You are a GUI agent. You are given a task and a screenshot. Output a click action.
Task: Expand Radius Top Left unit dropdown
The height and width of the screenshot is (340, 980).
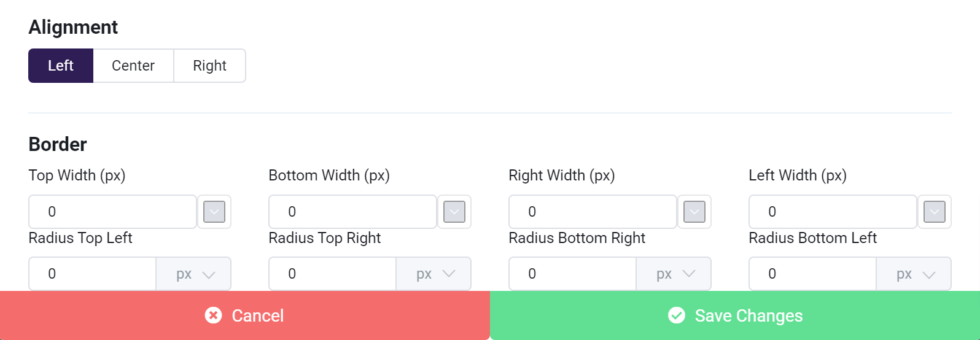tap(194, 274)
